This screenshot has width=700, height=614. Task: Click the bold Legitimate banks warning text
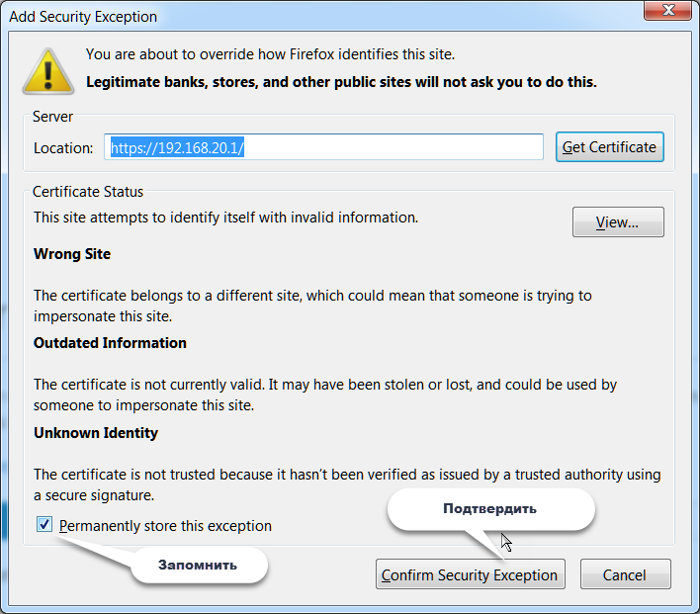341,81
